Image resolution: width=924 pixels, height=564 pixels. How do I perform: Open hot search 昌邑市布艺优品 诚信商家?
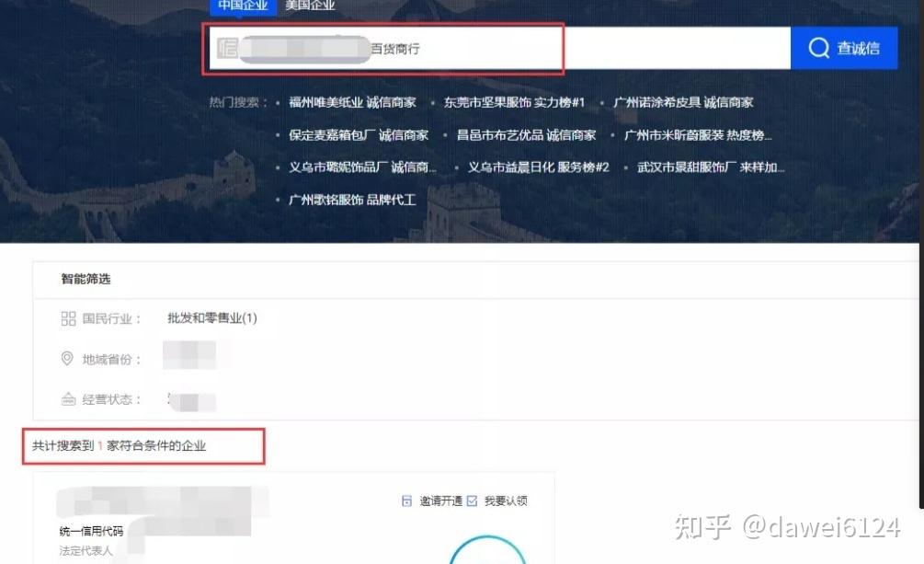coord(526,135)
